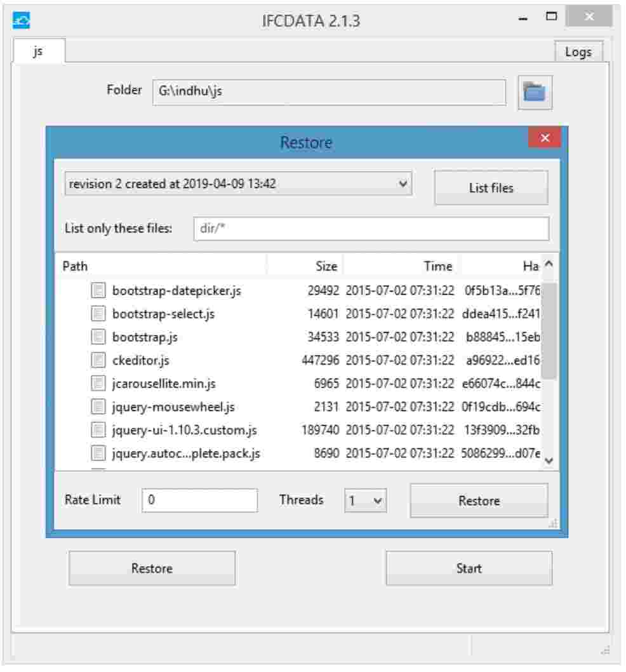Sort file list by Size column header
This screenshot has height=672, width=626.
click(305, 266)
